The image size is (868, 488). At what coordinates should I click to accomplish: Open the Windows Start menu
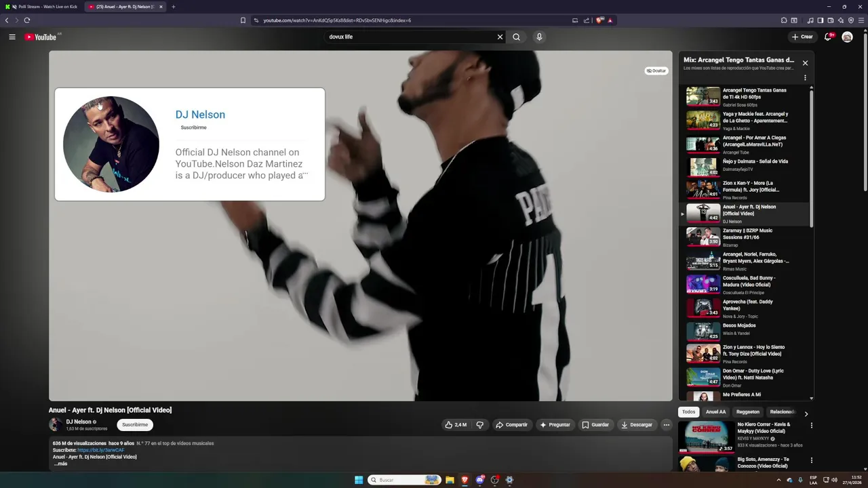click(359, 480)
